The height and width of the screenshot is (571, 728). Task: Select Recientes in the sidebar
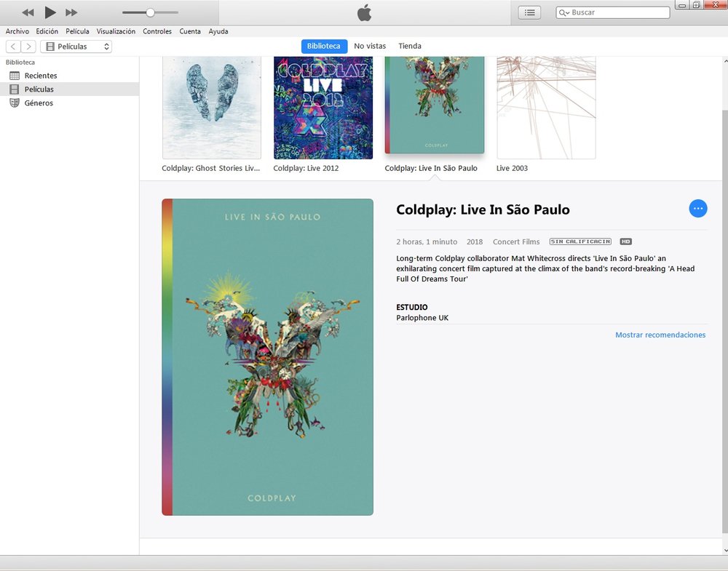click(70, 75)
